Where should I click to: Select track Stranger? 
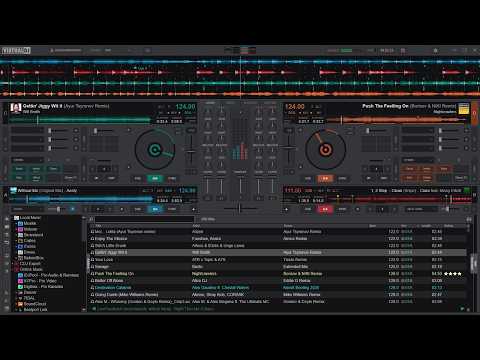point(278,266)
